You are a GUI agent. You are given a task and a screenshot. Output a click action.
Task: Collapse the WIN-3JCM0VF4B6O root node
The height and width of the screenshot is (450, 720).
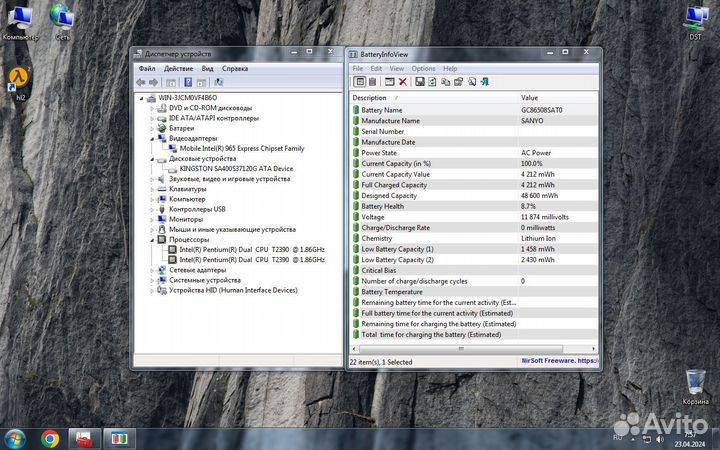click(141, 98)
